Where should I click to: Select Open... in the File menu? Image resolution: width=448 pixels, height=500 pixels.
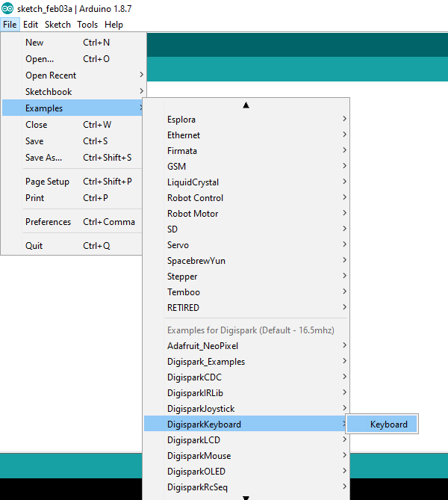72,59
